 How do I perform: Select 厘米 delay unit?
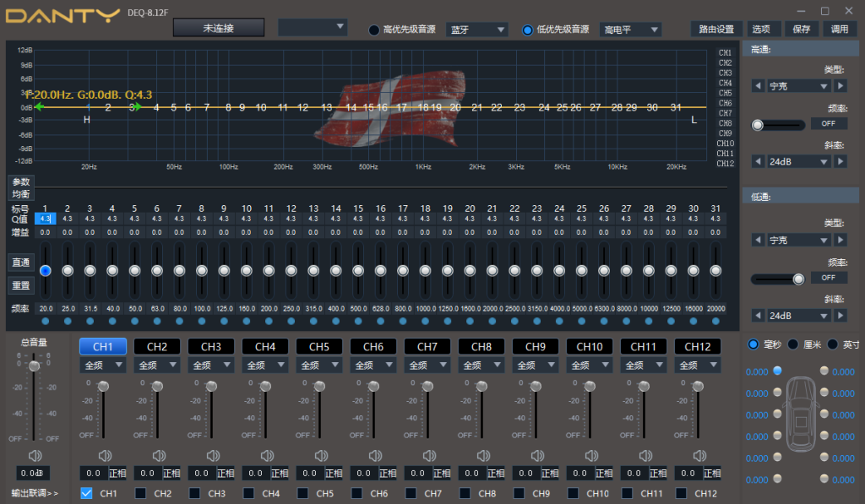792,344
